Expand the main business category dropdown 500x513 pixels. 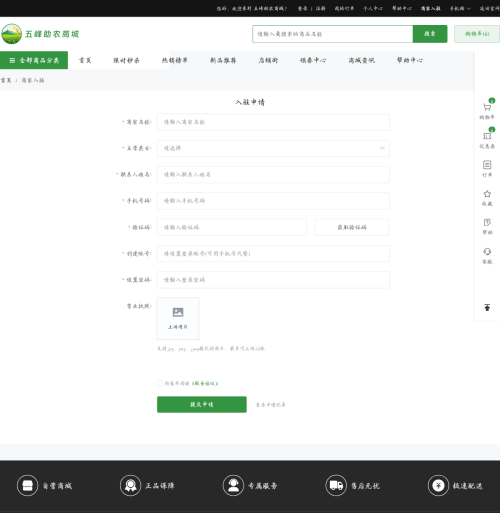click(x=273, y=148)
